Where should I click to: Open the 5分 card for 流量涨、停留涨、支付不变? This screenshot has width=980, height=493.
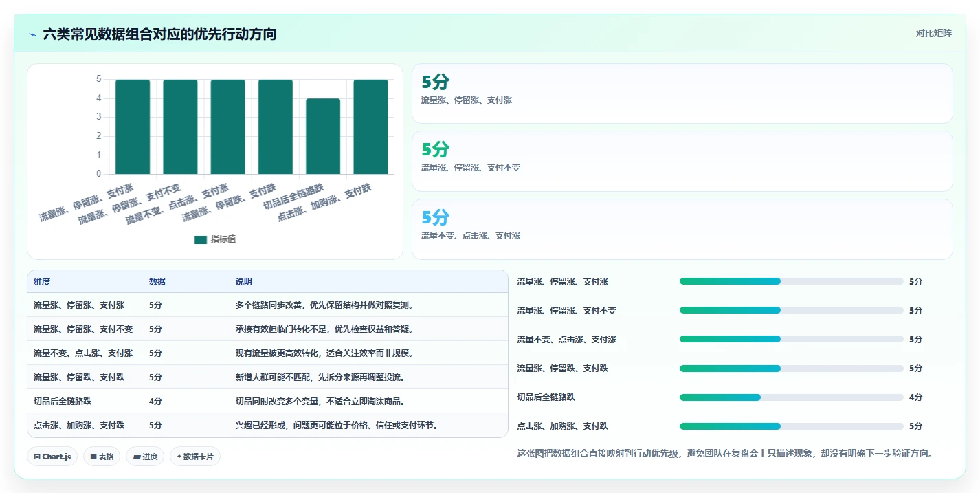(x=682, y=161)
